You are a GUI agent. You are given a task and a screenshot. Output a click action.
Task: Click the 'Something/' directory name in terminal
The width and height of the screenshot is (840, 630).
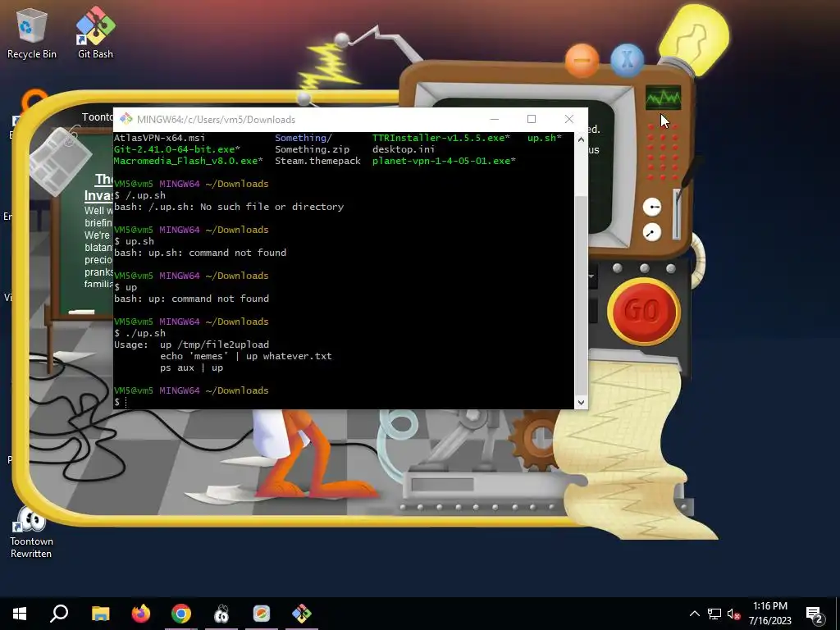pyautogui.click(x=304, y=138)
